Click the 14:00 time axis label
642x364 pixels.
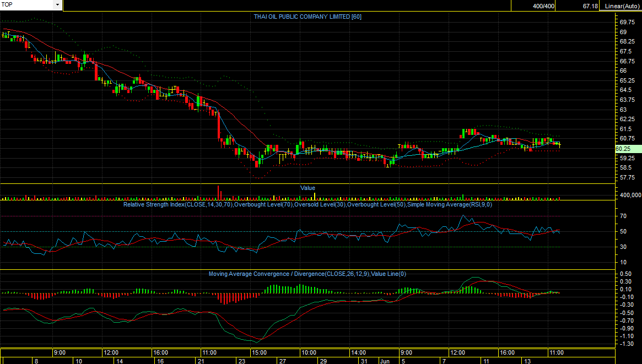(358, 352)
